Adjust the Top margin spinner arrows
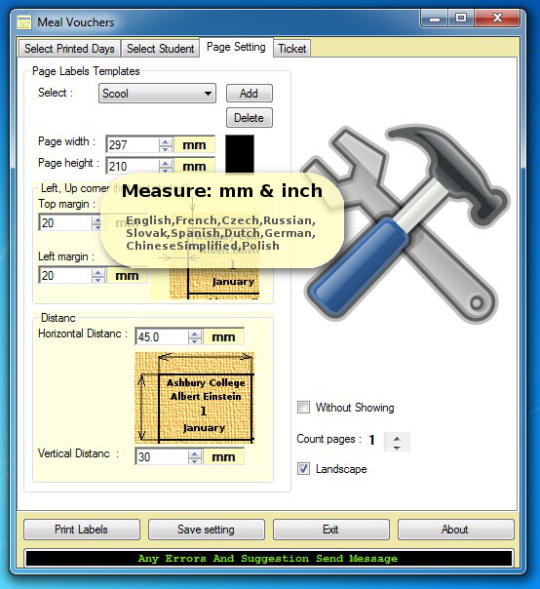Image resolution: width=540 pixels, height=589 pixels. pyautogui.click(x=97, y=223)
